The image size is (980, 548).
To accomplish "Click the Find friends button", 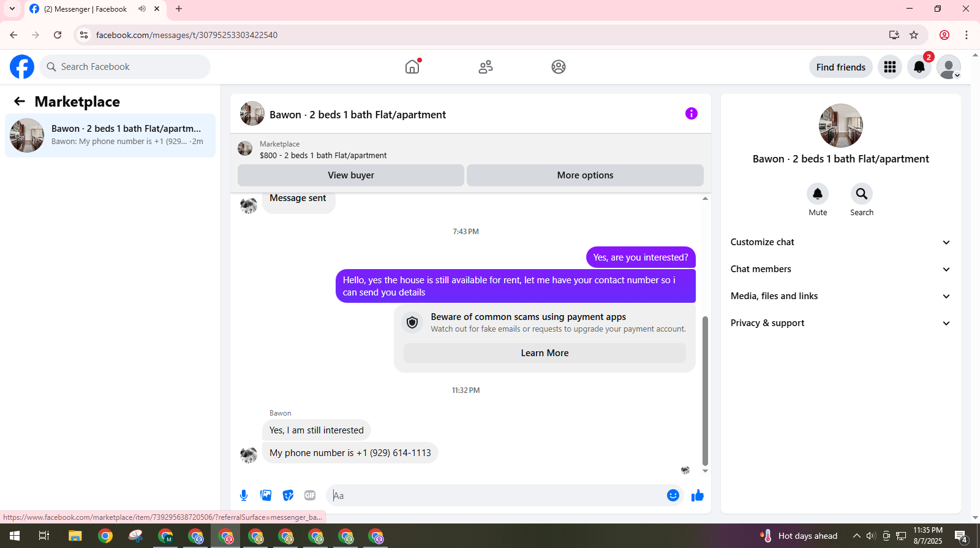I will click(840, 67).
